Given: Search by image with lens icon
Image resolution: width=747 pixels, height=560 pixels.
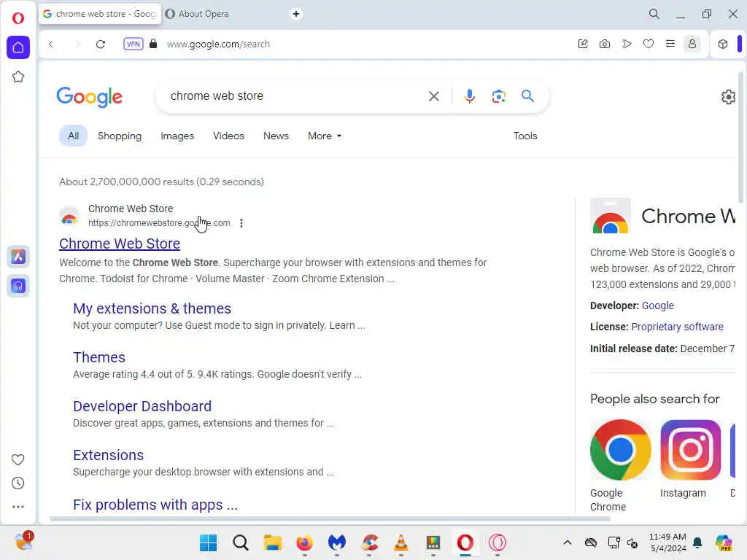Looking at the screenshot, I should (498, 96).
